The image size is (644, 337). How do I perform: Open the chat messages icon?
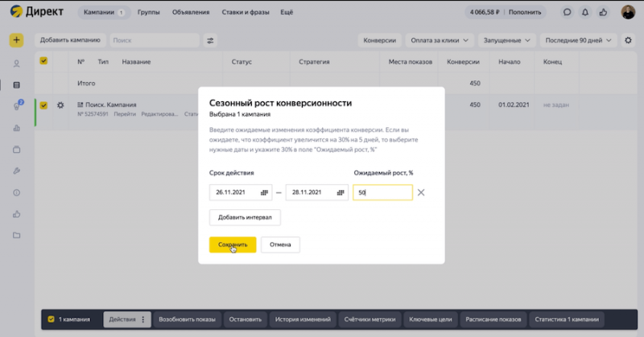568,13
